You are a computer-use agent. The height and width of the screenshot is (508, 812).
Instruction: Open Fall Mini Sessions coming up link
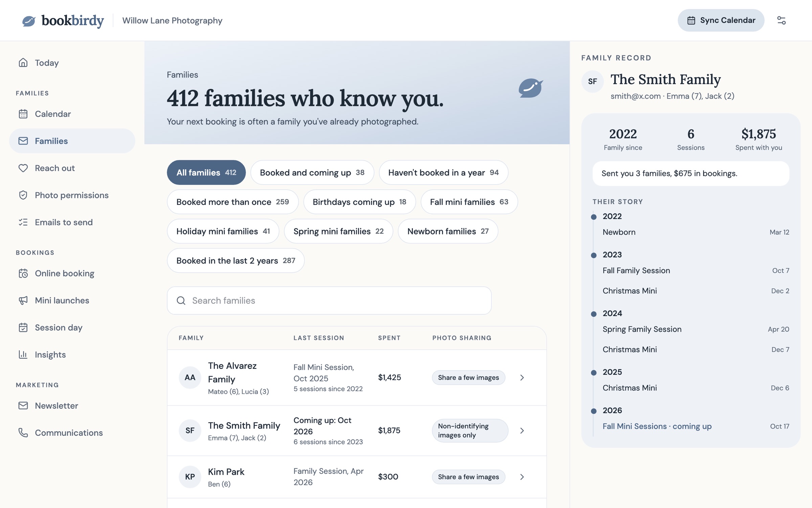coord(657,426)
